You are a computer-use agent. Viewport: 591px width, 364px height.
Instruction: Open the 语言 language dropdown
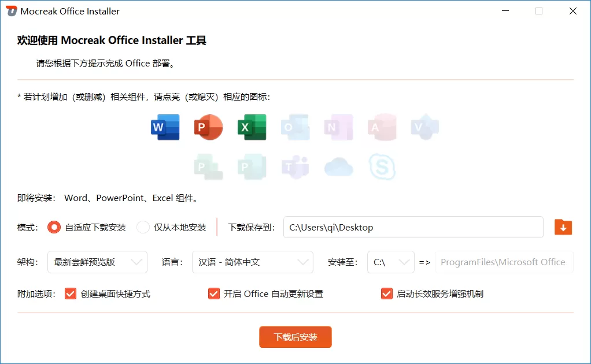[x=253, y=262]
